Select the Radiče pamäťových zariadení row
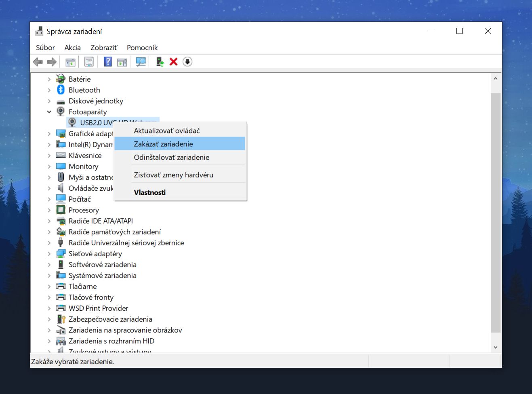 coord(115,232)
